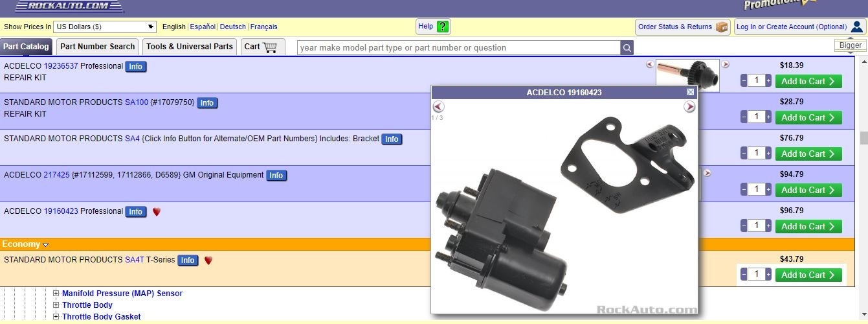Switch to Part Number Search tab
Viewport: 868px width, 324px height.
98,47
